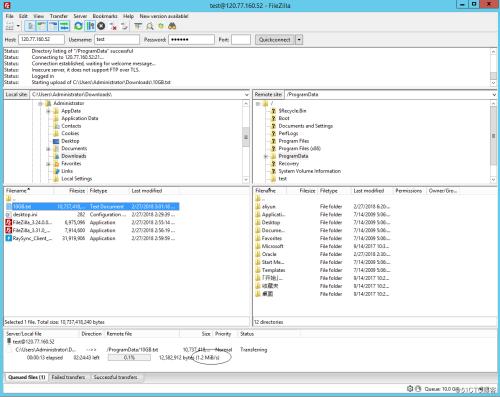Toggle message log display icon
Image resolution: width=500 pixels, height=397 pixels.
point(30,26)
